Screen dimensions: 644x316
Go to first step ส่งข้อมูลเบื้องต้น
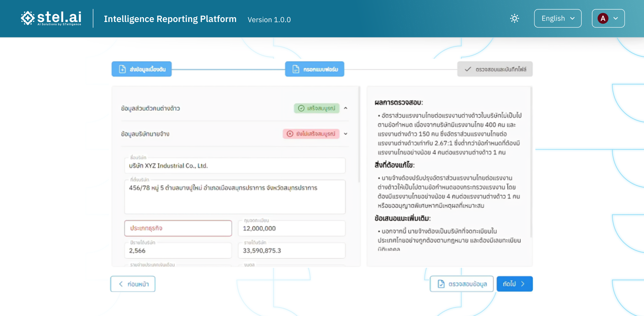[x=142, y=69]
